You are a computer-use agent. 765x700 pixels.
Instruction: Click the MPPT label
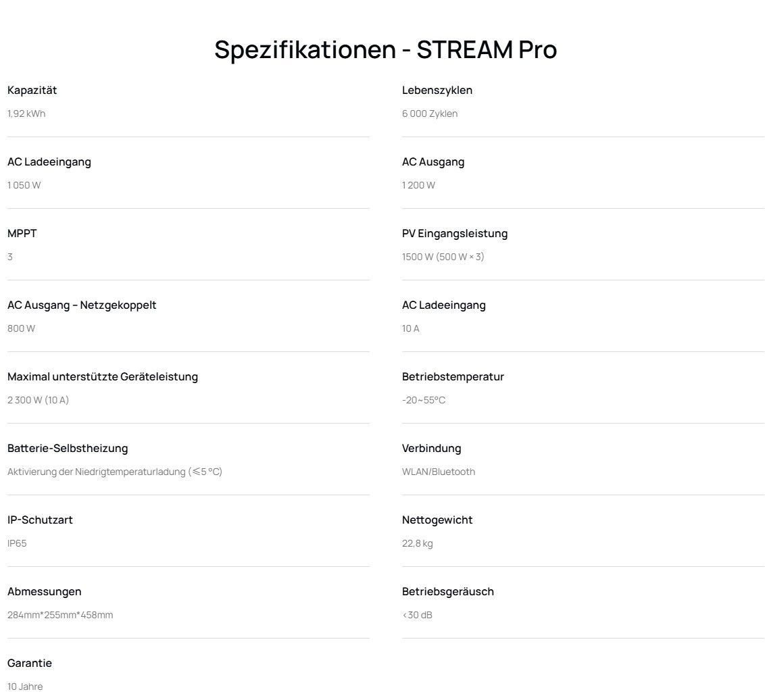22,233
